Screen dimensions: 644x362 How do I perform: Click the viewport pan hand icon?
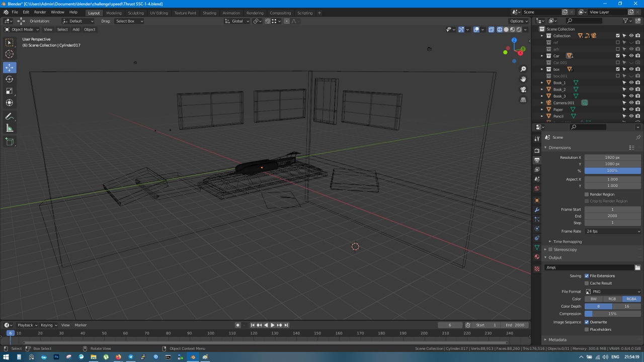pyautogui.click(x=523, y=79)
